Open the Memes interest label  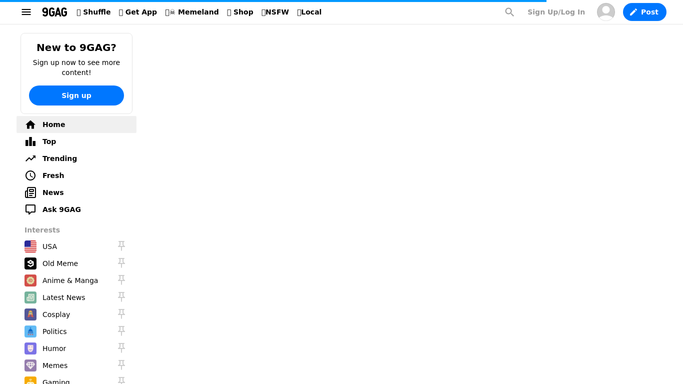click(x=55, y=365)
